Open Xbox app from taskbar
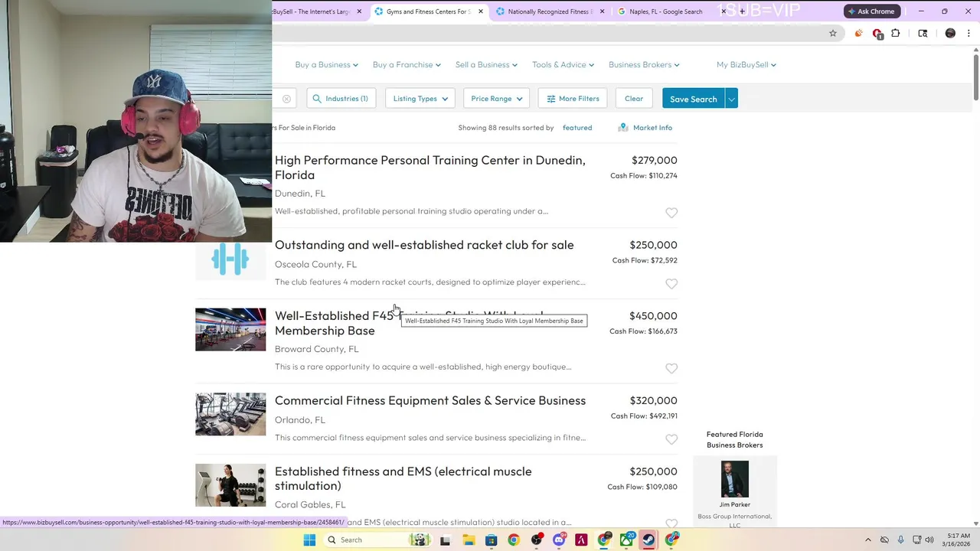The image size is (980, 551). 626,540
